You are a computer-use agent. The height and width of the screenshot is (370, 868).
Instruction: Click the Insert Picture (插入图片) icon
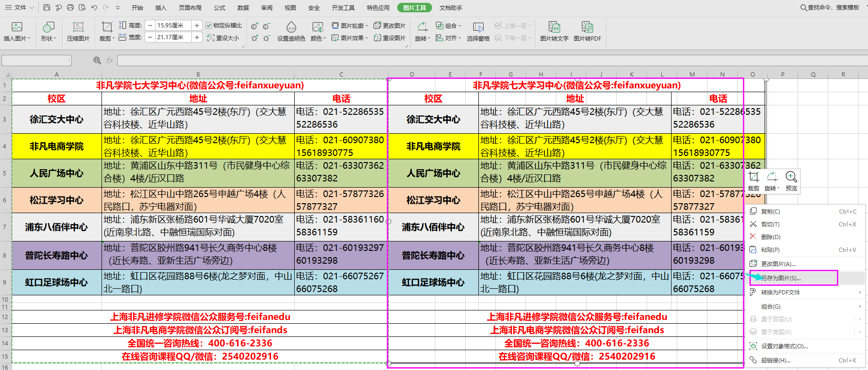[x=17, y=27]
